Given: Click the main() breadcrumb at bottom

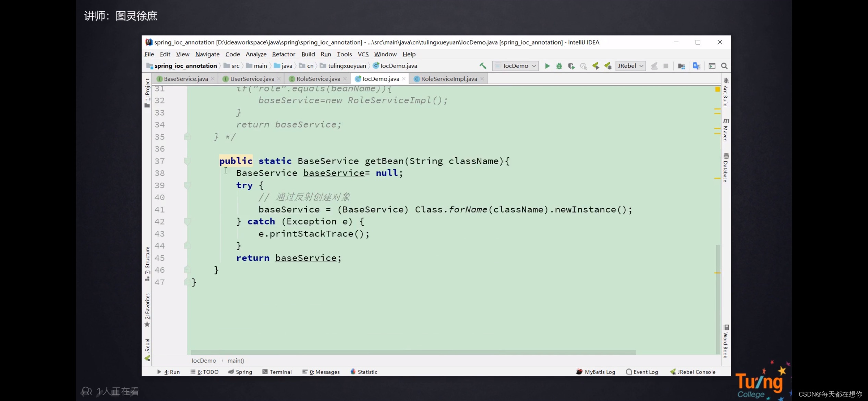Looking at the screenshot, I should point(236,361).
